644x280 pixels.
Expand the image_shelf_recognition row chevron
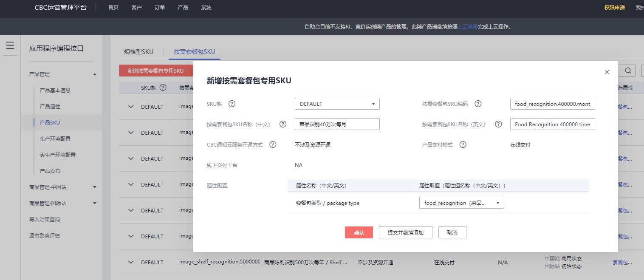131,262
